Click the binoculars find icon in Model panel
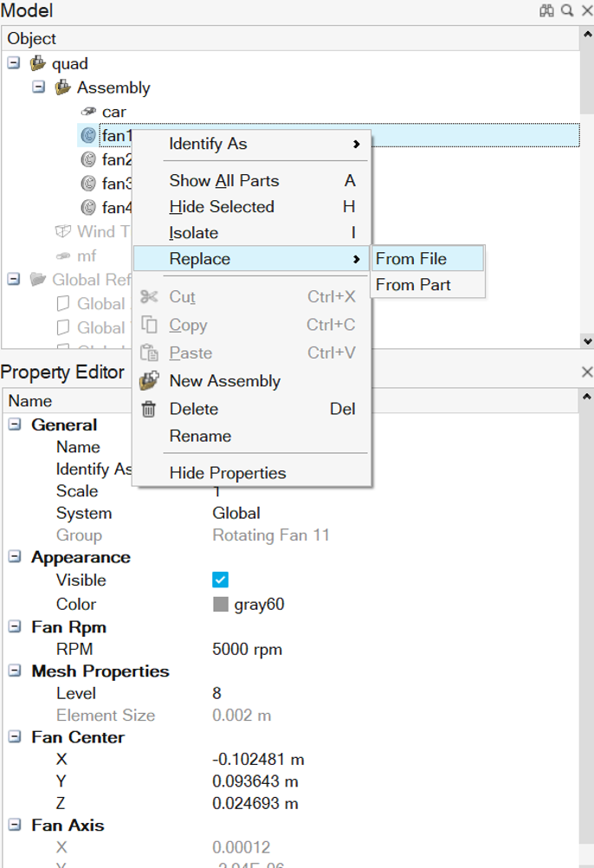This screenshot has width=594, height=868. [x=546, y=10]
